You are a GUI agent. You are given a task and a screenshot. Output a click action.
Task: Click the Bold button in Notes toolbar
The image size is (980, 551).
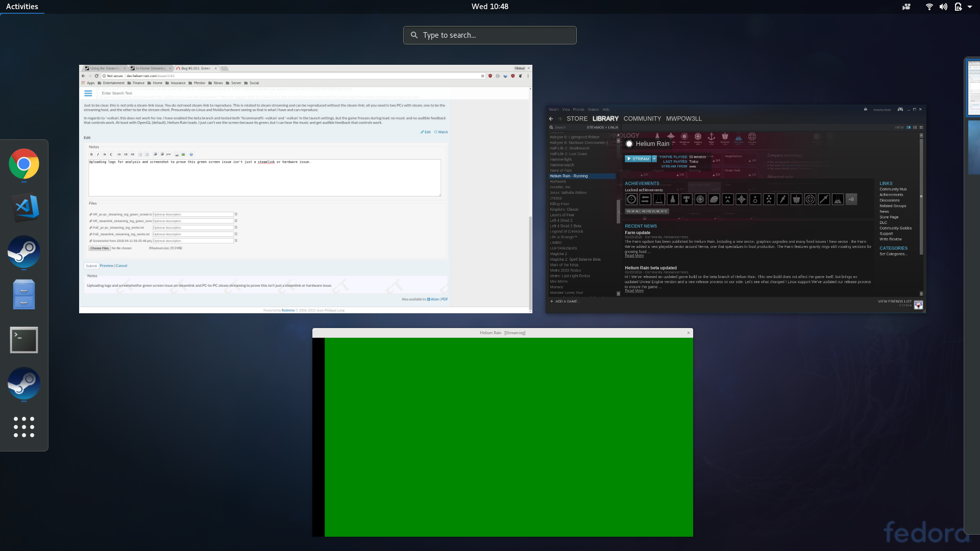coord(91,155)
